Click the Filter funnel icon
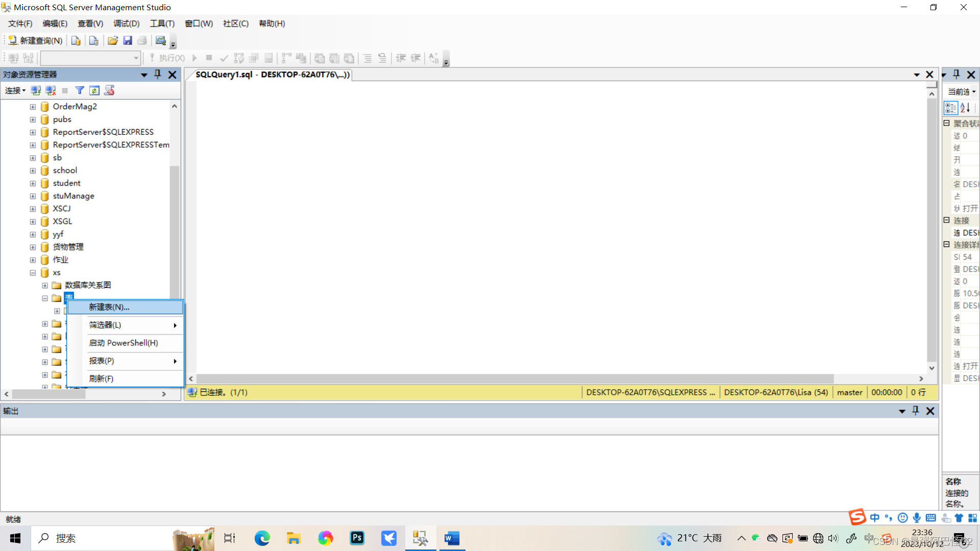This screenshot has height=551, width=980. coord(80,91)
